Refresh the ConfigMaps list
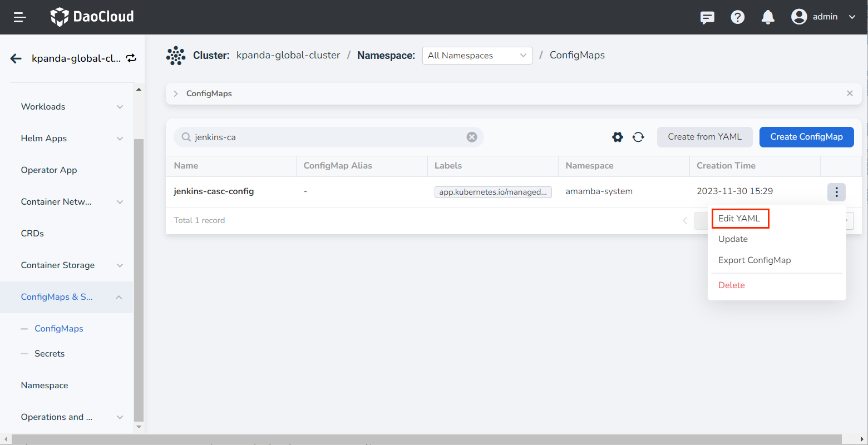The height and width of the screenshot is (445, 868). 638,137
